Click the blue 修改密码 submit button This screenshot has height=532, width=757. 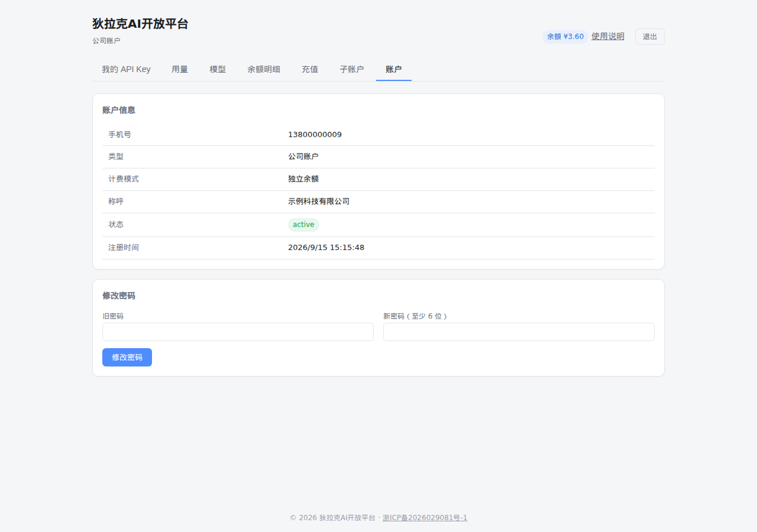[x=127, y=357]
